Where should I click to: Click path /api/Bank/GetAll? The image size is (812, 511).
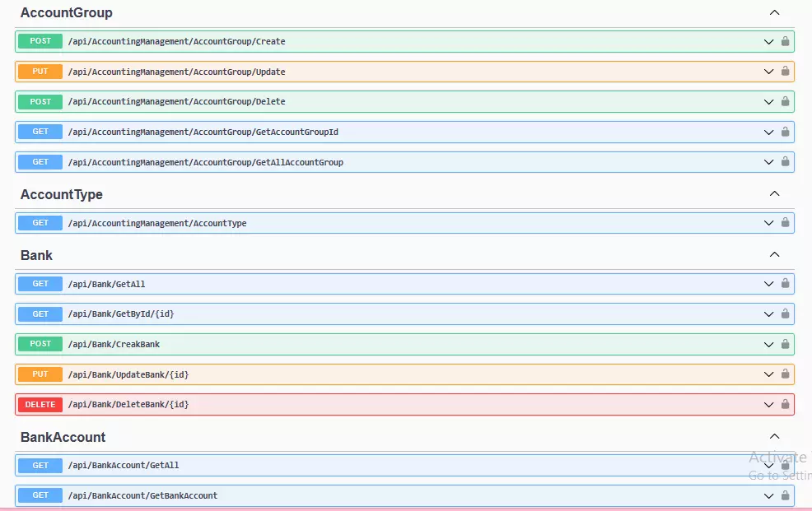tap(107, 284)
